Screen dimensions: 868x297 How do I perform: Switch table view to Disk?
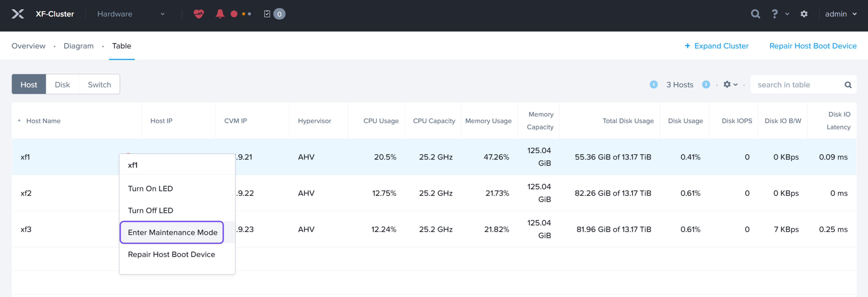[x=62, y=85]
